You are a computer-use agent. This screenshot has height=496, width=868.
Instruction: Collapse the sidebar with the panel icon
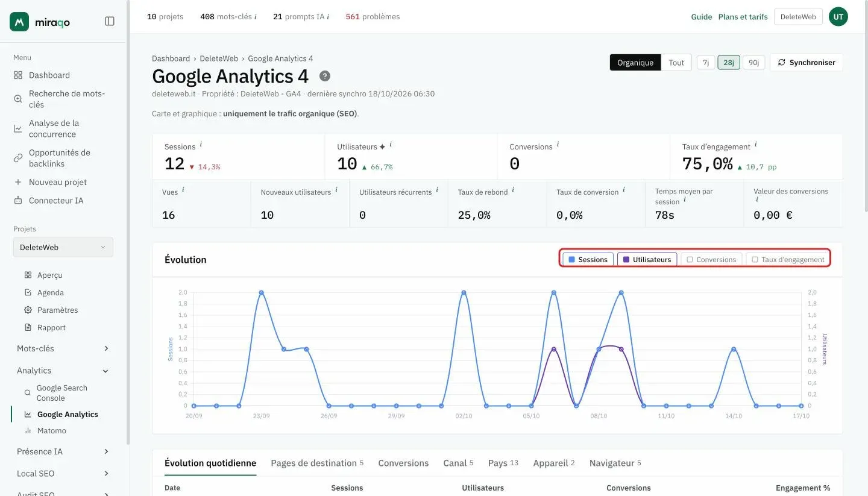110,22
